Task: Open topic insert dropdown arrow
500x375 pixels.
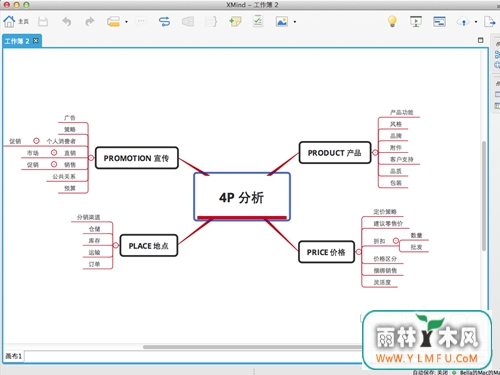Action: pos(126,22)
